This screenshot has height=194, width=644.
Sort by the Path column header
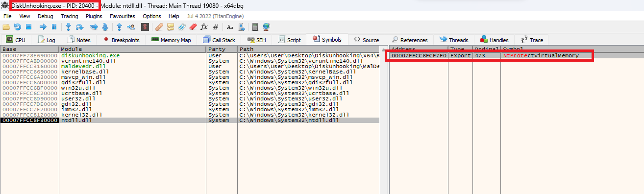[x=309, y=49]
